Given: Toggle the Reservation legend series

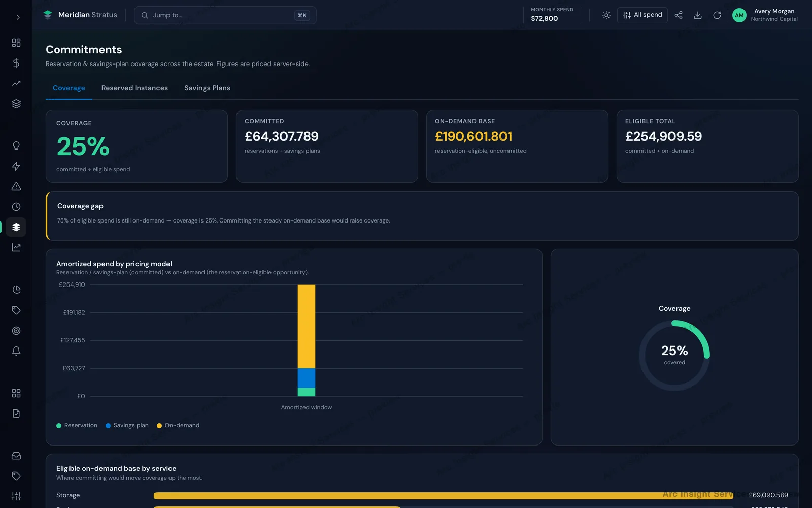Looking at the screenshot, I should click(x=77, y=426).
